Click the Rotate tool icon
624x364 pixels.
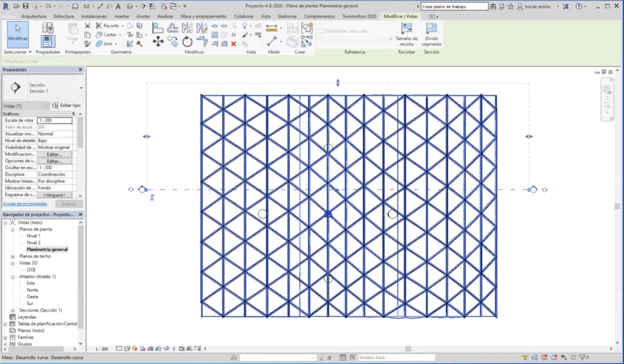[187, 42]
